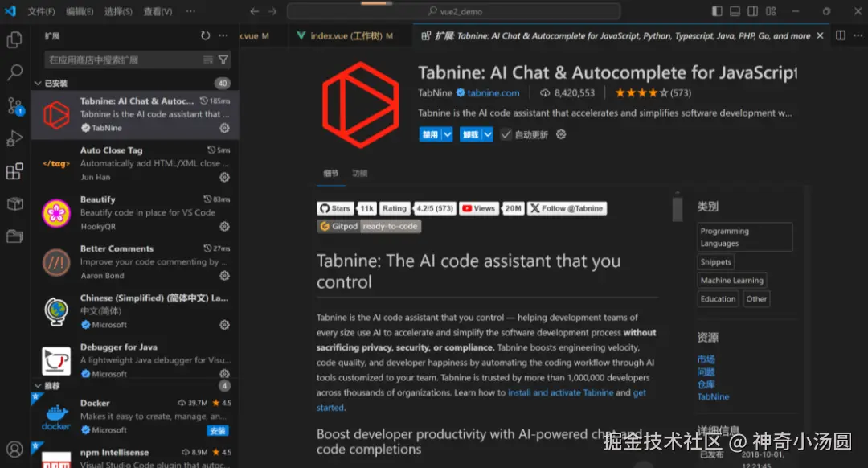Open tabnine.com publisher link
Viewport: 868px width, 468px height.
click(x=493, y=93)
